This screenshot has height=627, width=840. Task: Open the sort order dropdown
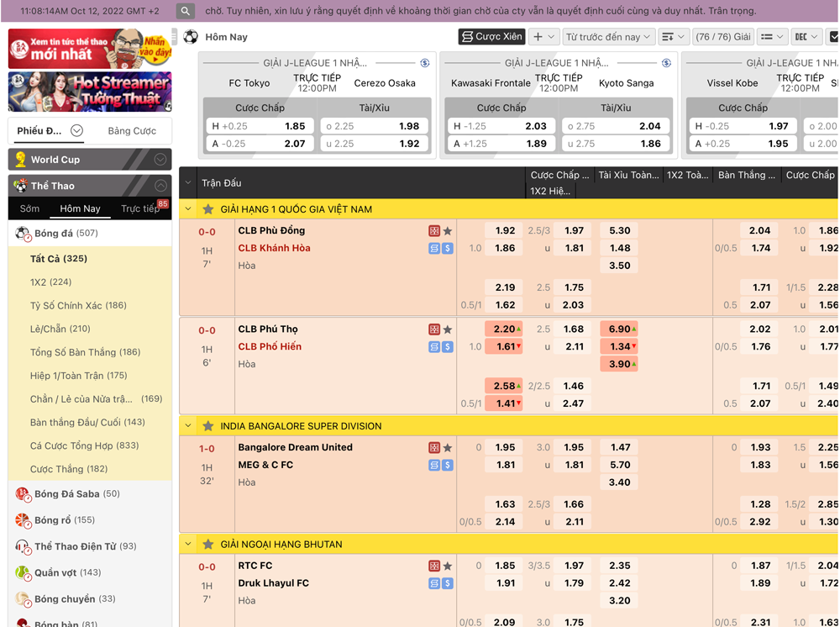(674, 37)
